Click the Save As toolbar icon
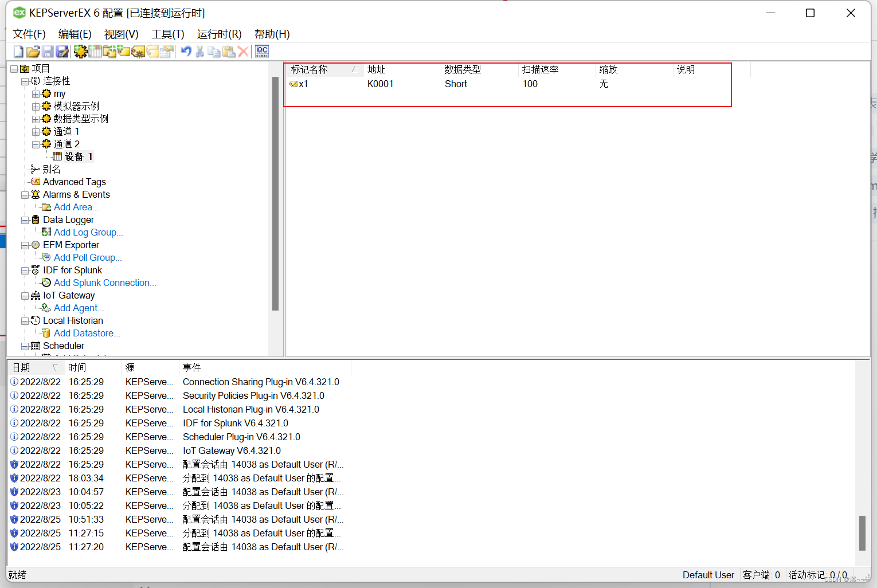Image resolution: width=877 pixels, height=588 pixels. pos(62,52)
